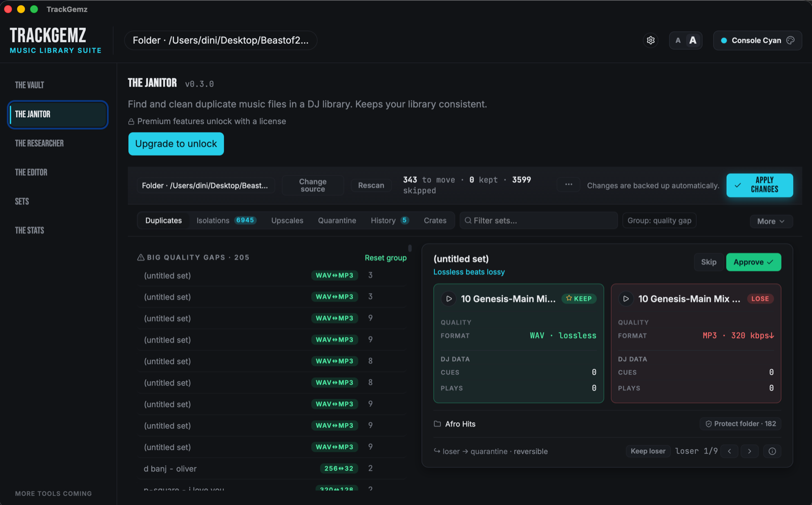Go to previous loser with left chevron
The height and width of the screenshot is (505, 812).
(729, 451)
